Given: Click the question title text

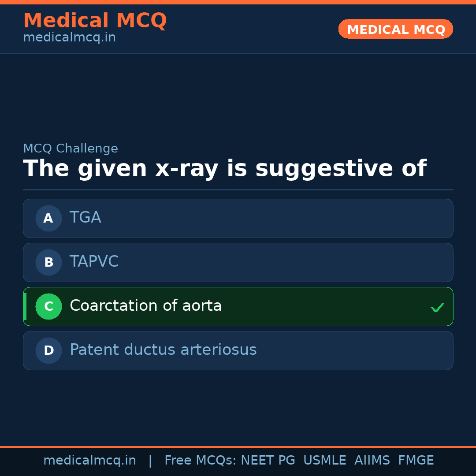Looking at the screenshot, I should tap(225, 168).
